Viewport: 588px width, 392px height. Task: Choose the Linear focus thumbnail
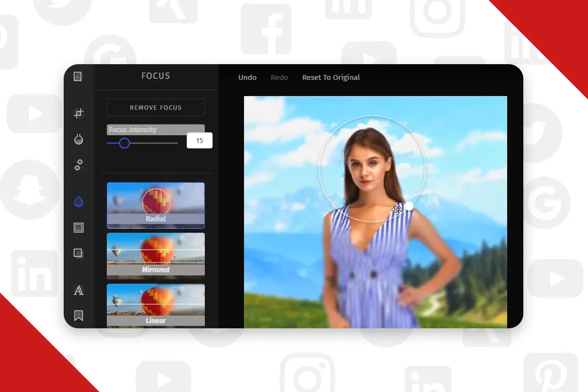pyautogui.click(x=156, y=306)
